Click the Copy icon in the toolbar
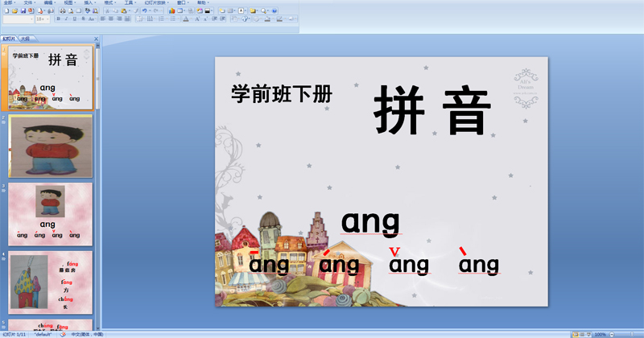The height and width of the screenshot is (338, 644). point(115,10)
